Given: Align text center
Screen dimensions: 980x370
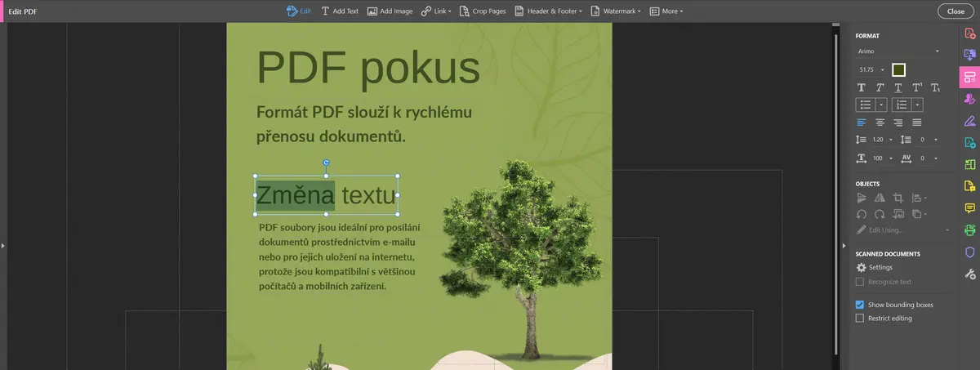Looking at the screenshot, I should (880, 123).
